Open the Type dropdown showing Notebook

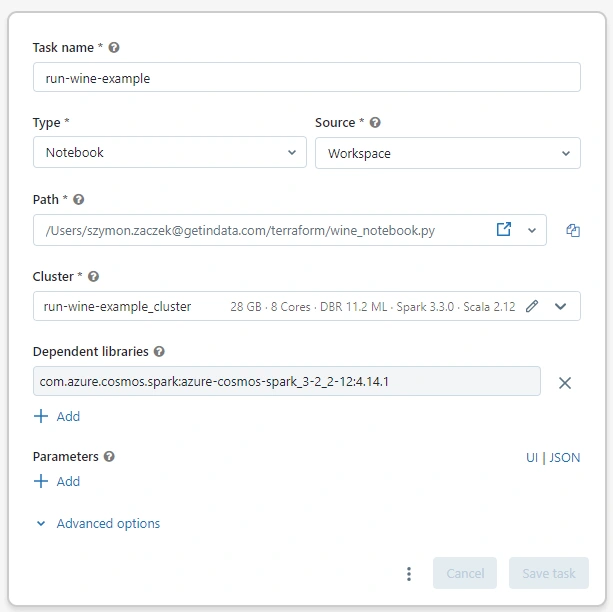(x=169, y=153)
